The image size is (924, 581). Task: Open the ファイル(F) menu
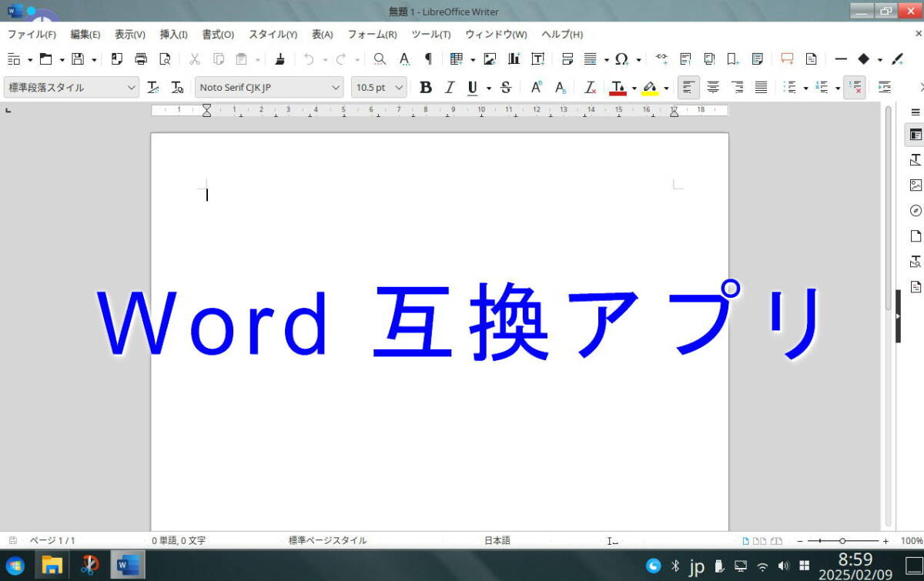32,34
